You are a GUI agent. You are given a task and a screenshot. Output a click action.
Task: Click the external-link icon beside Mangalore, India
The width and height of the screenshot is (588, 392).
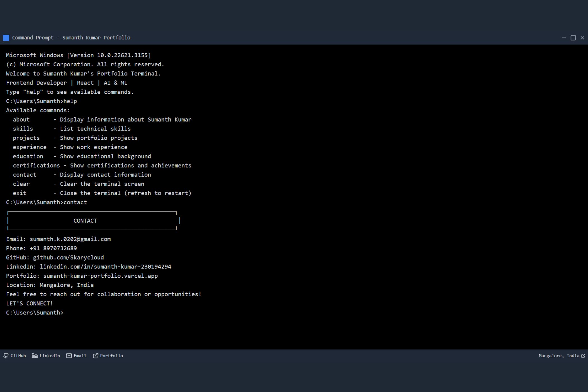[583, 356]
